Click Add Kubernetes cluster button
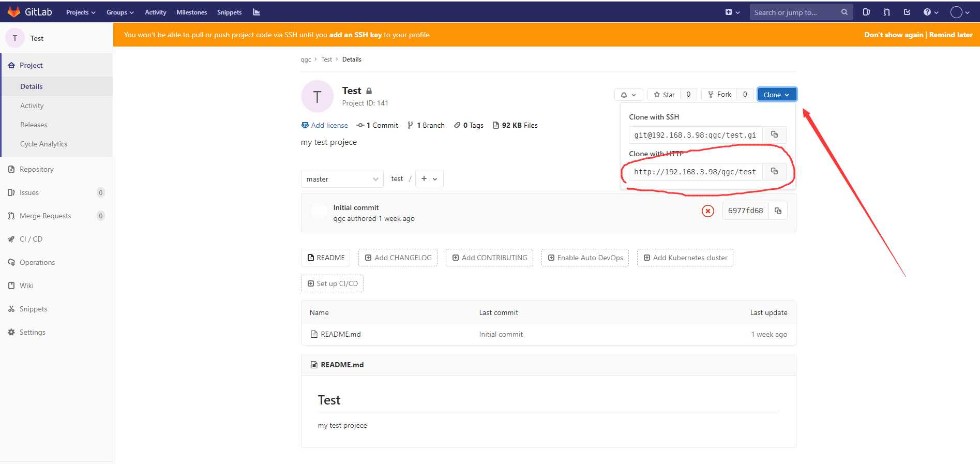This screenshot has width=980, height=464. click(685, 258)
